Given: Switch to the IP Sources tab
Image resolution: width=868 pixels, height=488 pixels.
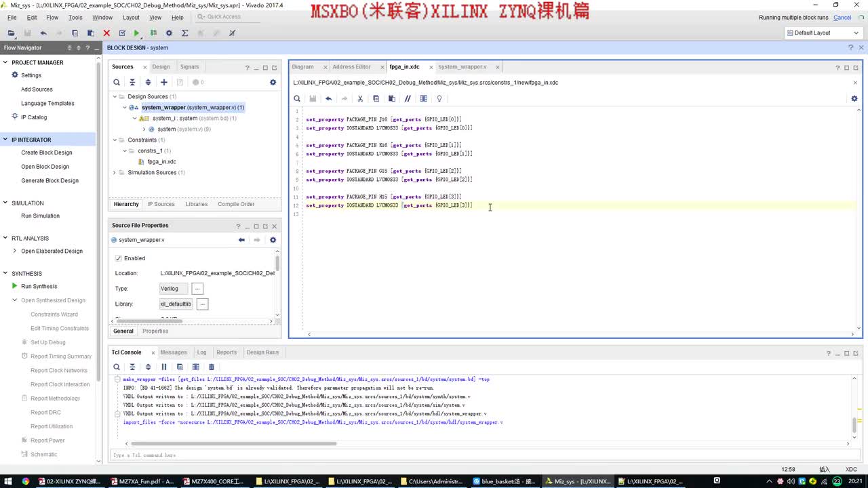Looking at the screenshot, I should point(161,204).
